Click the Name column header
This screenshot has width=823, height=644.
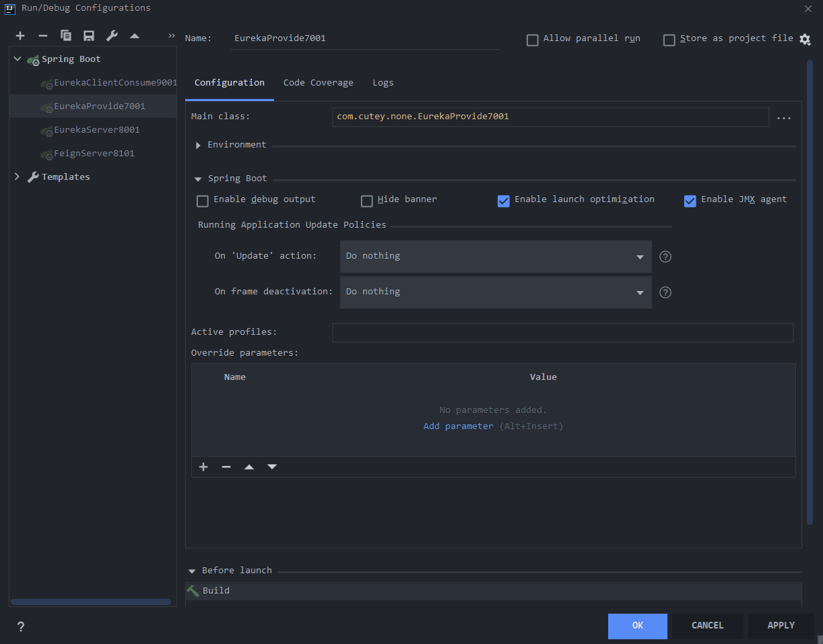[x=235, y=377]
